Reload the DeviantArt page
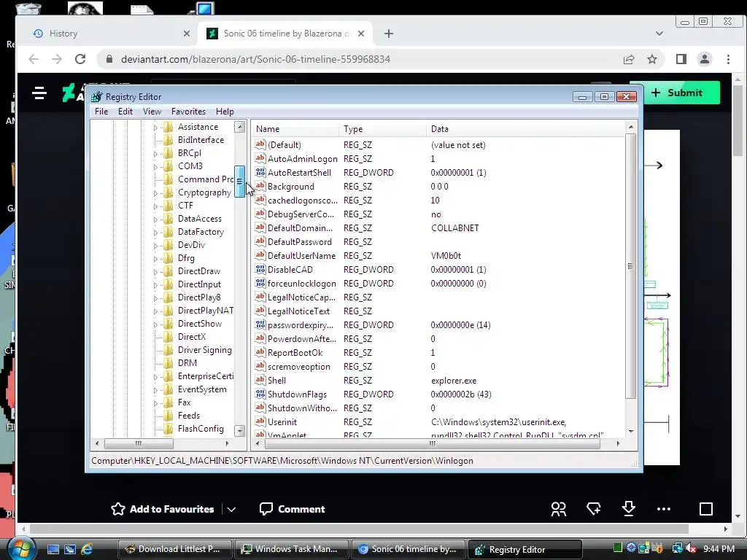Viewport: 747px width, 560px height. pyautogui.click(x=80, y=59)
